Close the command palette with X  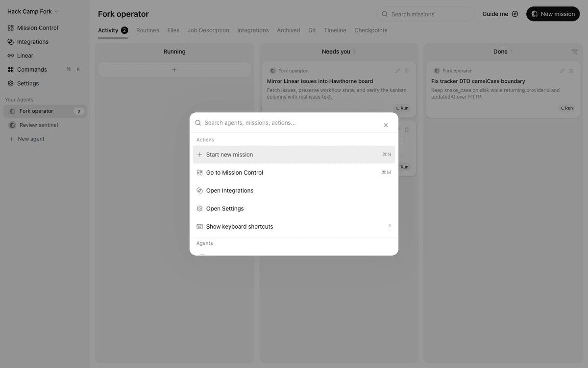(386, 125)
